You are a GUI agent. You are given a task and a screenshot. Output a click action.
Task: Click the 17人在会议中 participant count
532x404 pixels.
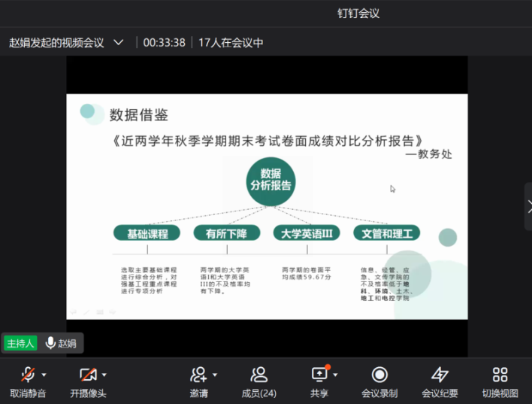(x=231, y=42)
